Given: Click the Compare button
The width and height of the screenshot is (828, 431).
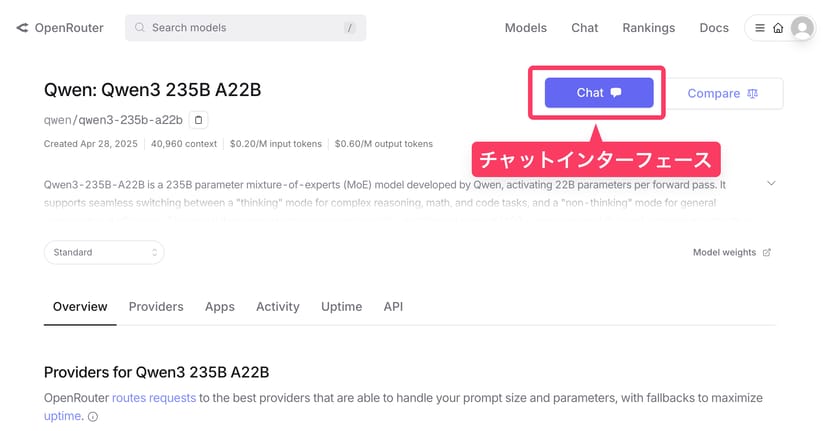Looking at the screenshot, I should [724, 93].
